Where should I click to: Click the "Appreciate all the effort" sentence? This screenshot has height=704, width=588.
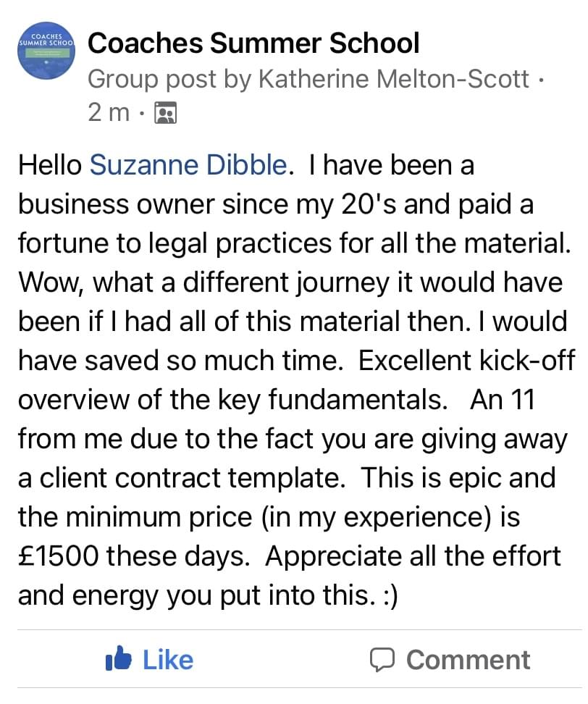tap(413, 556)
